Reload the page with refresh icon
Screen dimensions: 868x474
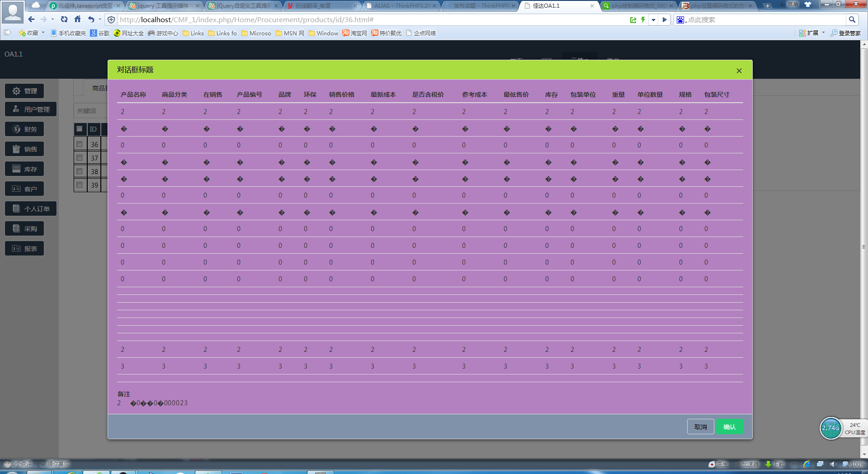(64, 19)
